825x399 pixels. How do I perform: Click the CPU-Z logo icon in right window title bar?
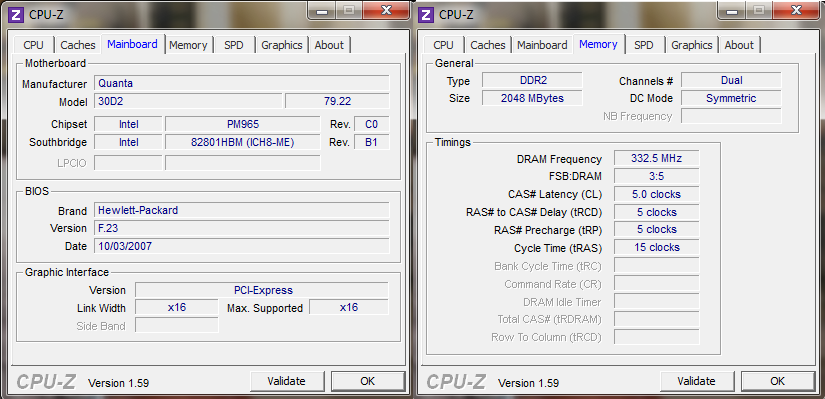[x=426, y=14]
